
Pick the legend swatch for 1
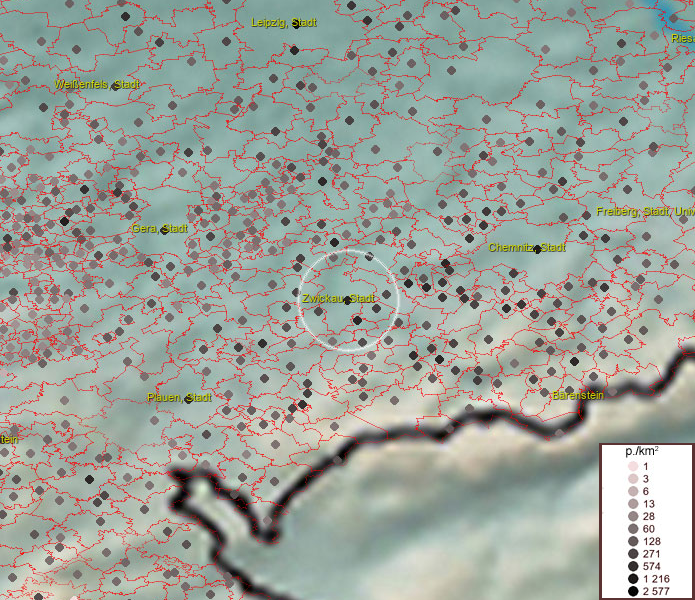(x=633, y=466)
